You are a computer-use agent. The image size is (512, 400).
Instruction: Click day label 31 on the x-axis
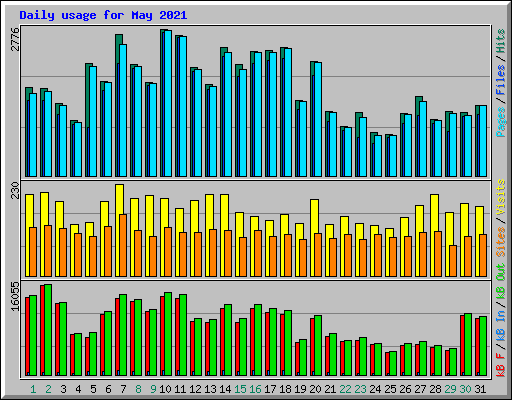point(480,389)
